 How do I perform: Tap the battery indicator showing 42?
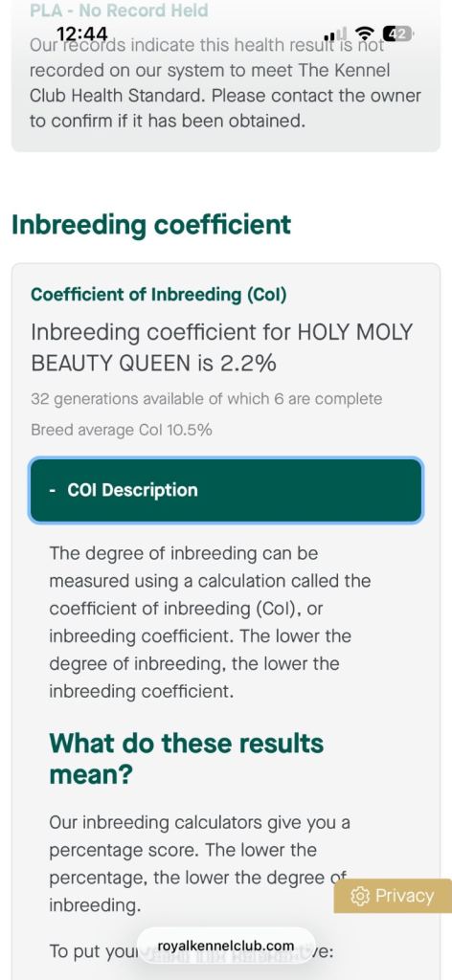(x=397, y=33)
